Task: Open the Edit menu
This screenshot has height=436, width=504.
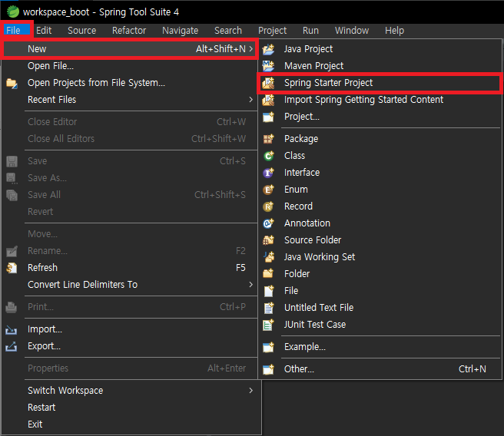Action: click(x=44, y=31)
